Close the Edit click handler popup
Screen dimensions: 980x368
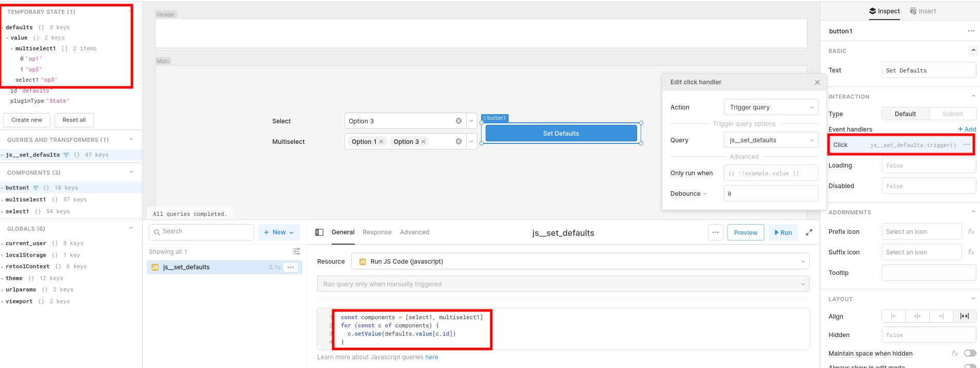pos(817,82)
